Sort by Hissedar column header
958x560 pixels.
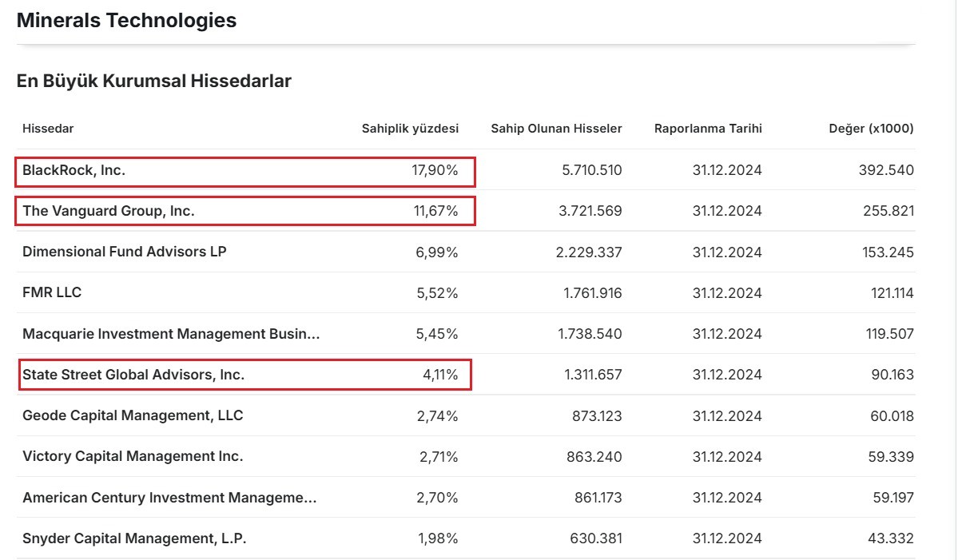pyautogui.click(x=48, y=129)
